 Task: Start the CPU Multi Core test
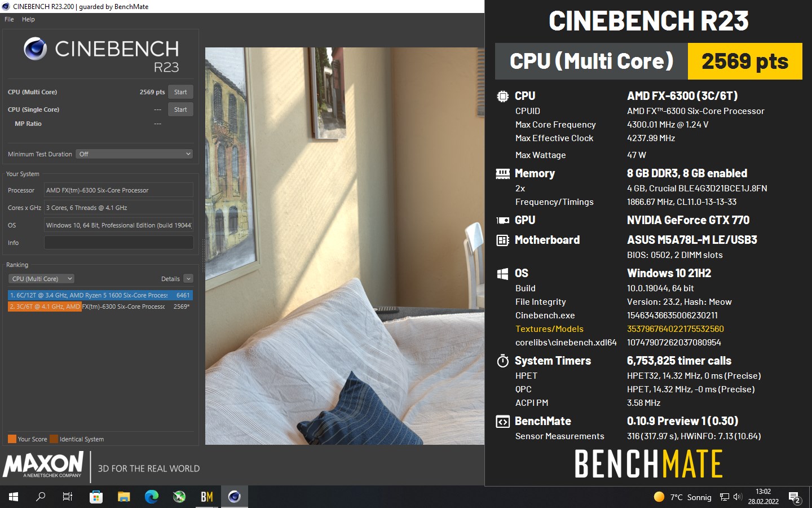click(x=180, y=92)
